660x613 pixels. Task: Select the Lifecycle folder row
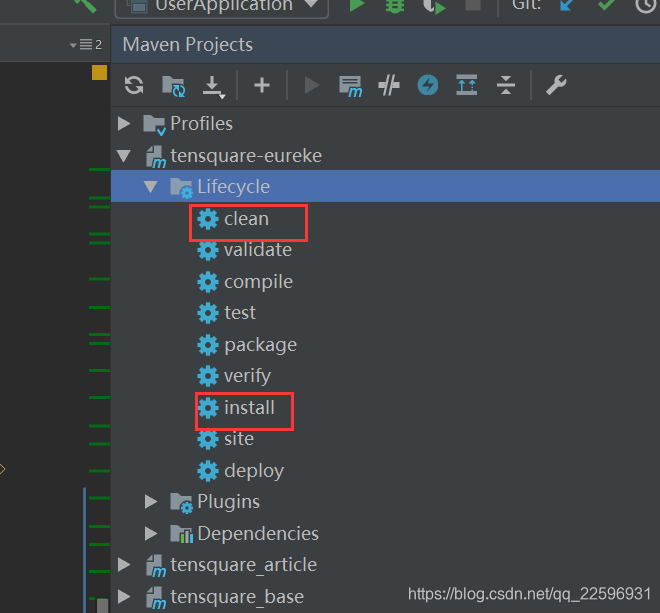(385, 186)
